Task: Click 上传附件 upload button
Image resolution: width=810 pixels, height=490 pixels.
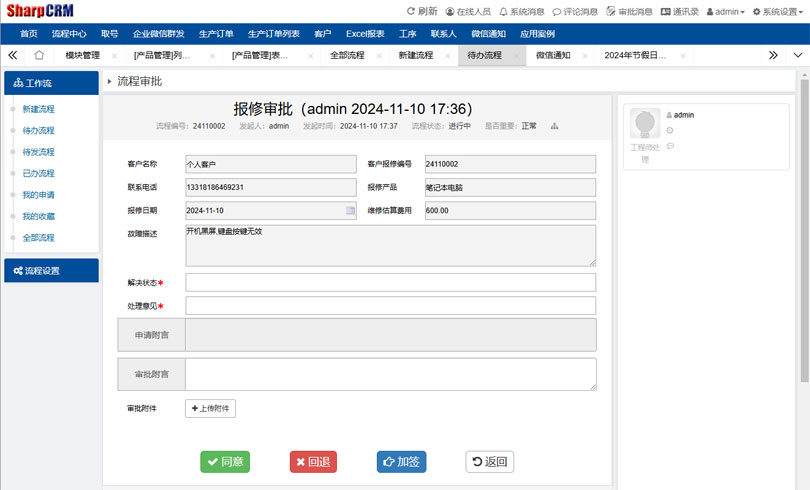Action: point(211,408)
